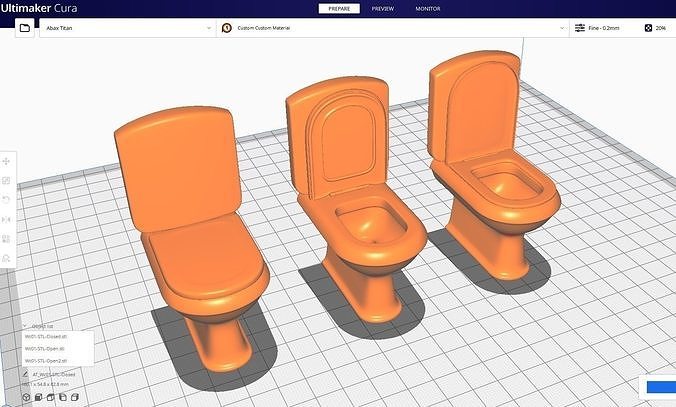The image size is (676, 407).
Task: Click the blue Slice button
Action: pyautogui.click(x=661, y=387)
